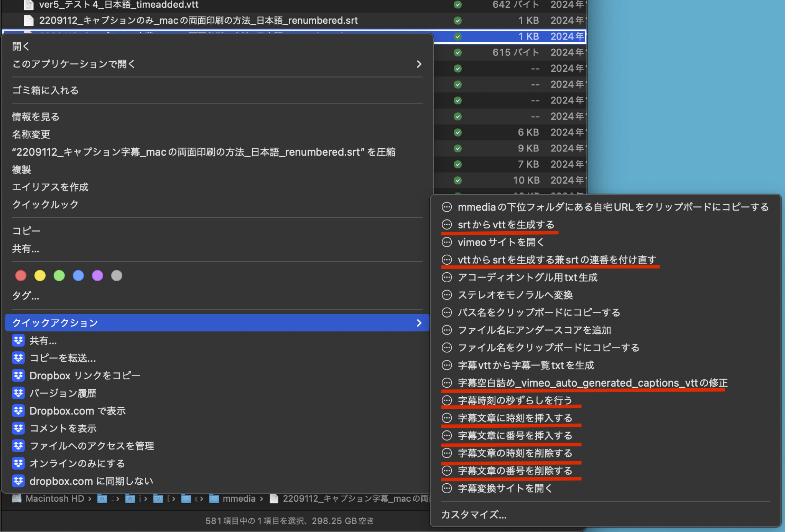Viewport: 785px width, 532px height.
Task: Click green sync status badge on 10 KB row
Action: point(458,181)
